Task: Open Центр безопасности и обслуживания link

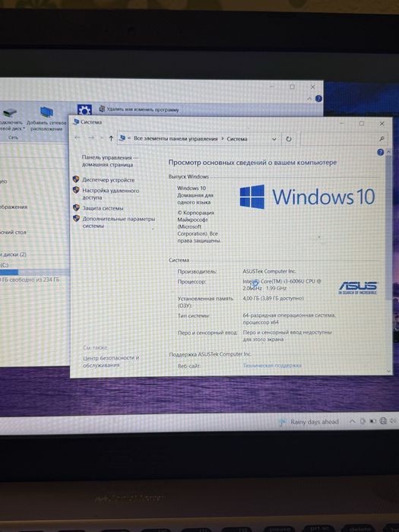Action: click(x=111, y=361)
